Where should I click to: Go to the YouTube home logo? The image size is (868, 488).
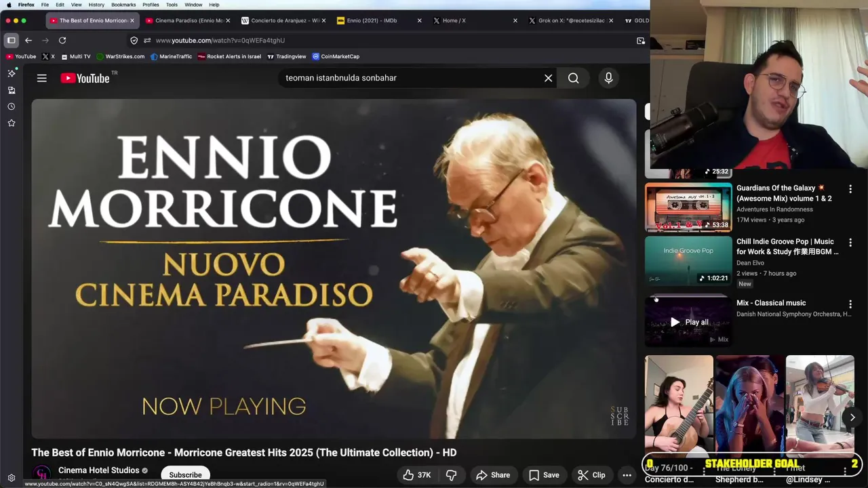(x=85, y=78)
